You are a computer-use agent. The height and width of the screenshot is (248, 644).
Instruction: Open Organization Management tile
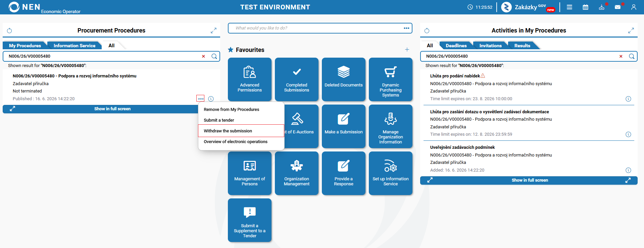[x=297, y=173]
